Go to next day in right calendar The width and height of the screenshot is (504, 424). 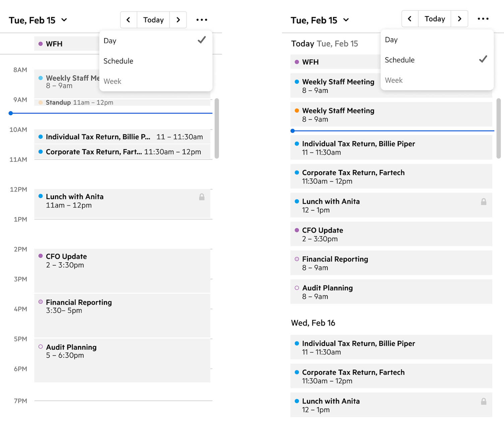coord(459,19)
